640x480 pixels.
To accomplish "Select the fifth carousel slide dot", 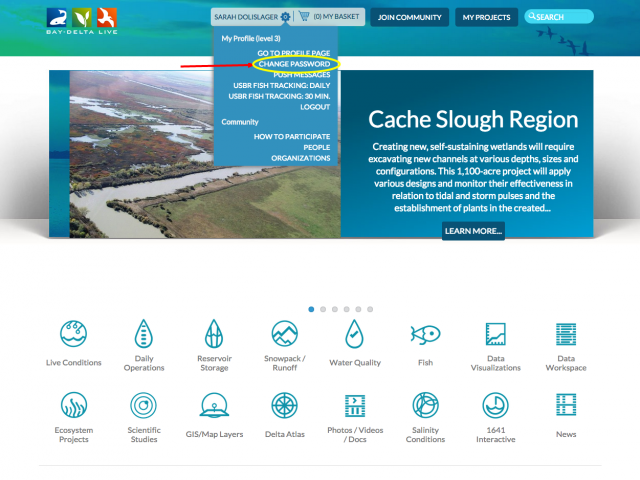I will (358, 309).
